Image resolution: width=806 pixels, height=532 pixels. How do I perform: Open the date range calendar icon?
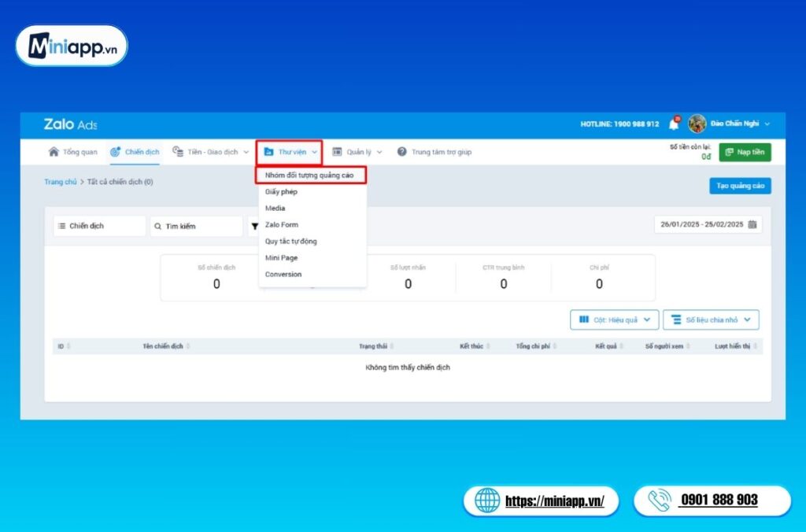click(752, 224)
